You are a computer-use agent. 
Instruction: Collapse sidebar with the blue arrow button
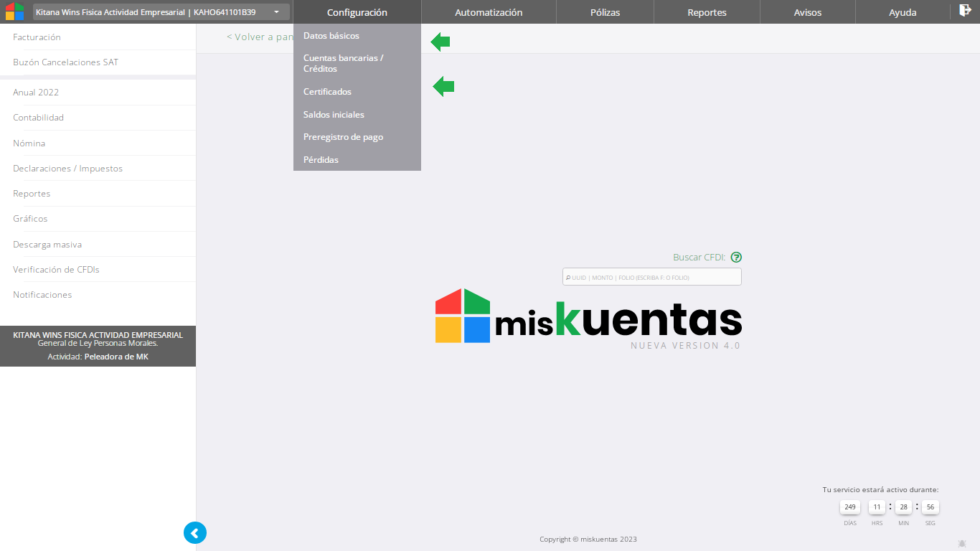pyautogui.click(x=195, y=532)
